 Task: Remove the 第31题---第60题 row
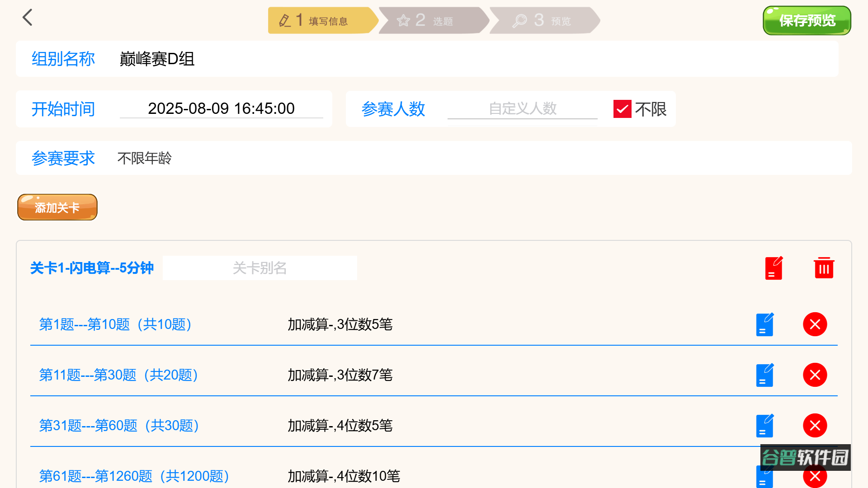click(x=815, y=426)
